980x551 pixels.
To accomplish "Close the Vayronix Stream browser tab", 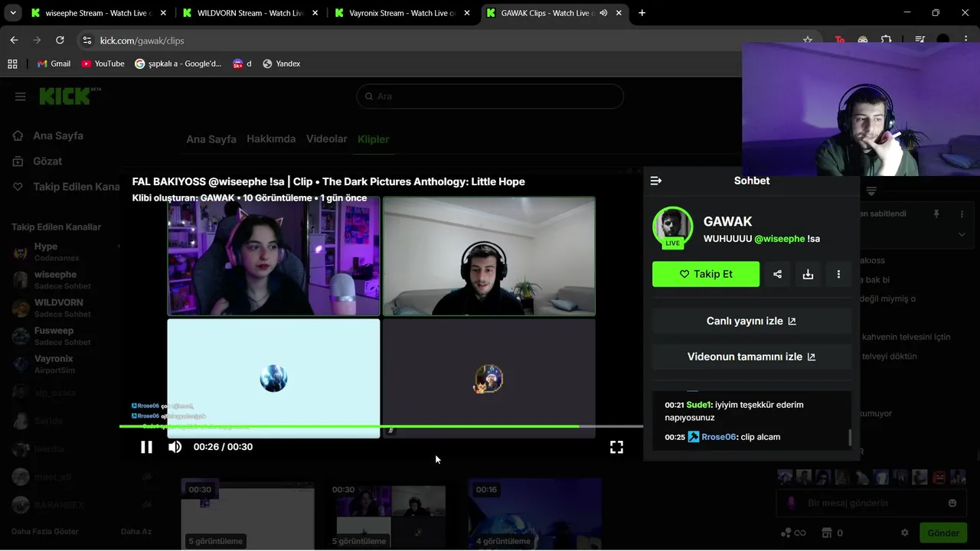I will tap(466, 13).
